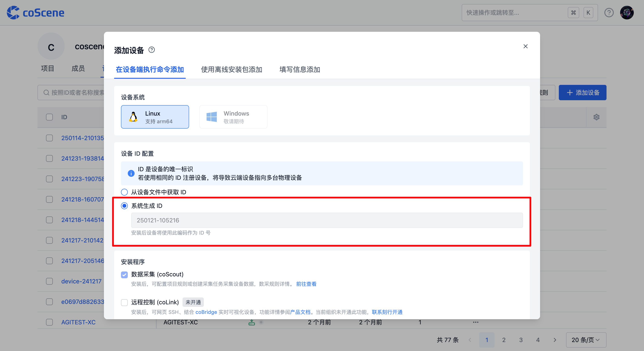Image resolution: width=644 pixels, height=351 pixels.
Task: Open the help question mark icon in header
Action: [x=609, y=13]
